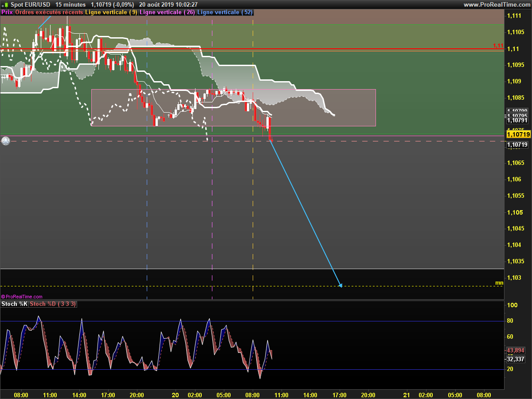This screenshot has height=399, width=532.
Task: Click the ©ProRealTime.com copyright link
Action: click(x=22, y=297)
